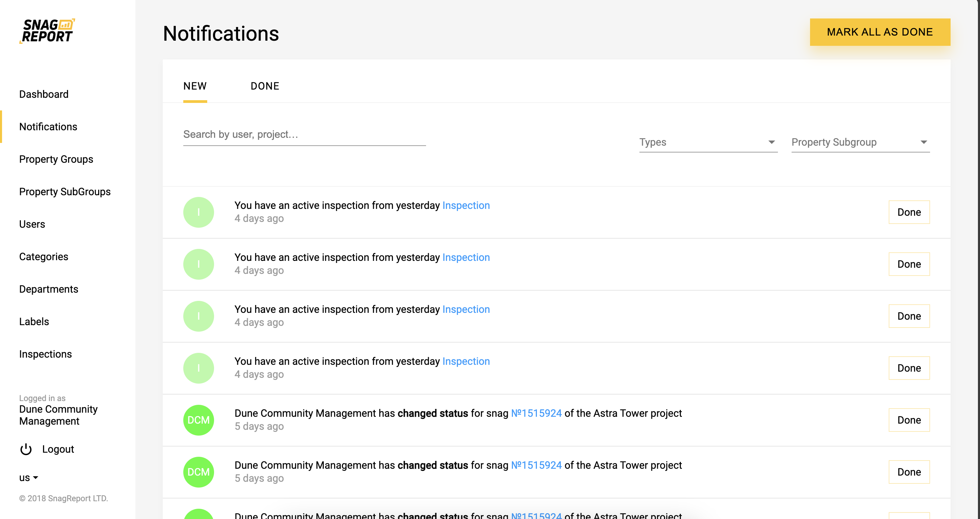
Task: Select the NEW tab
Action: click(195, 86)
